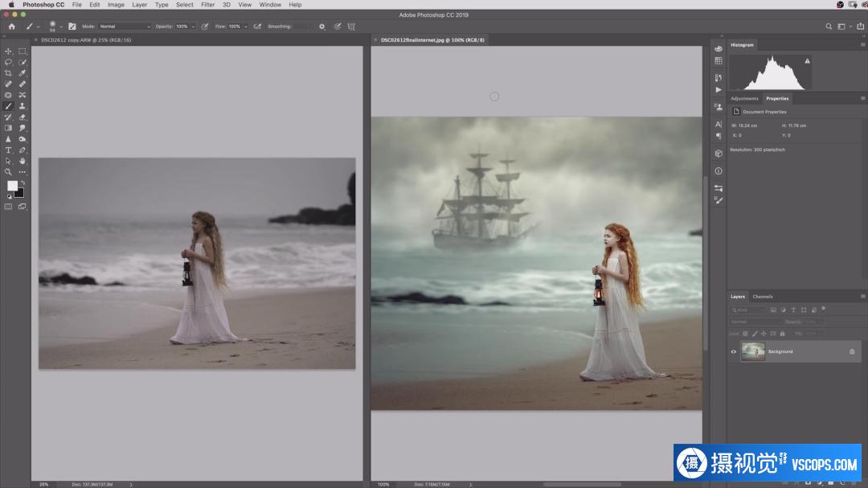
Task: Select the Zoom tool
Action: (8, 172)
